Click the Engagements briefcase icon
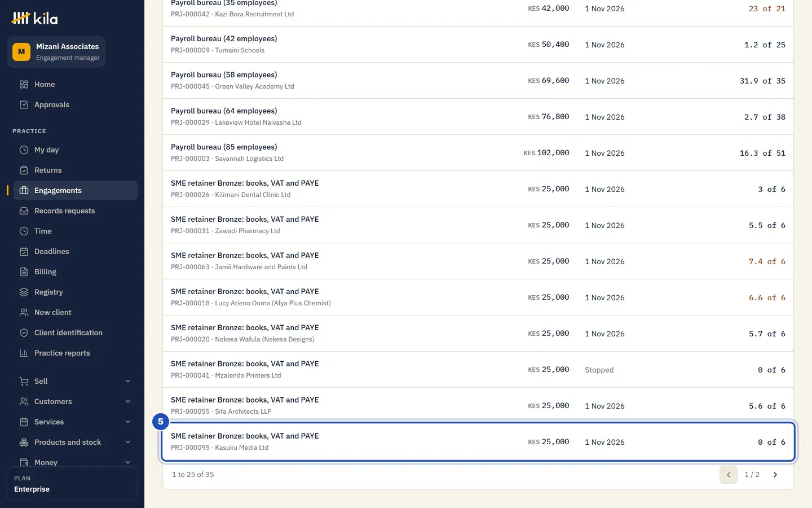This screenshot has width=812, height=508. 24,191
